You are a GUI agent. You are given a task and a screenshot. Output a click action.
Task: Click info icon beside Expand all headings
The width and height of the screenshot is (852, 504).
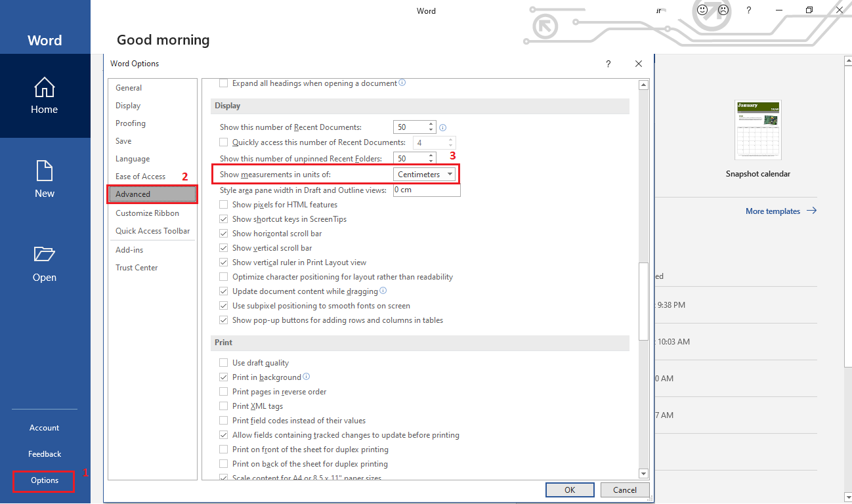point(402,83)
